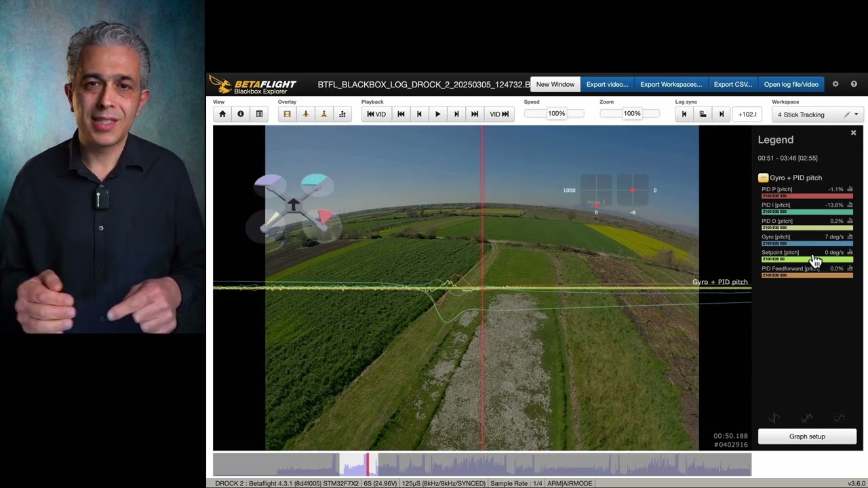Open settings with the gear icon

835,84
